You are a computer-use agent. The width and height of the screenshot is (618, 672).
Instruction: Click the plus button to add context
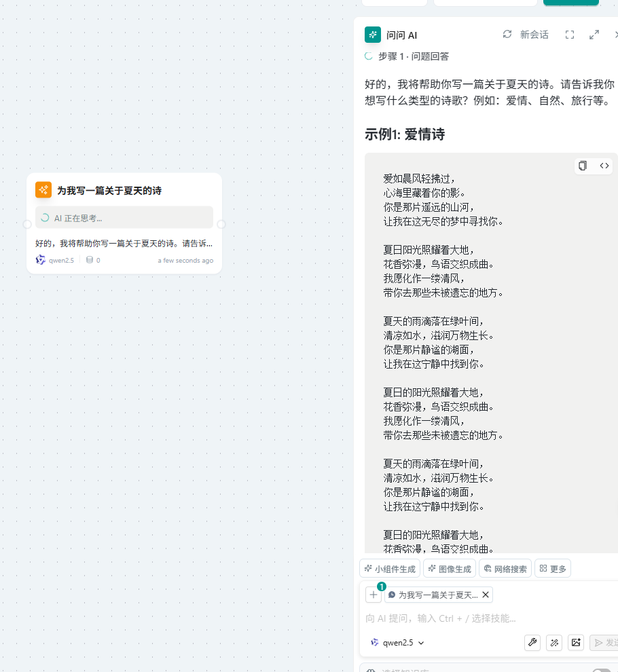[373, 595]
